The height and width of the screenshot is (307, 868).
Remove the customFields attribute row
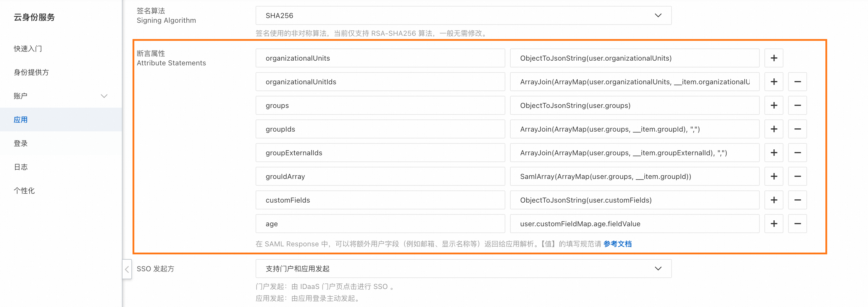coord(797,200)
